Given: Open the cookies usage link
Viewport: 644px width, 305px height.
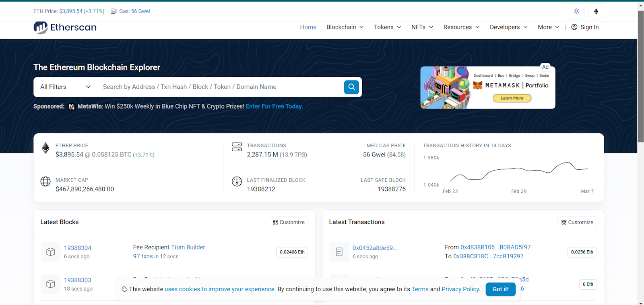Looking at the screenshot, I should (x=219, y=289).
